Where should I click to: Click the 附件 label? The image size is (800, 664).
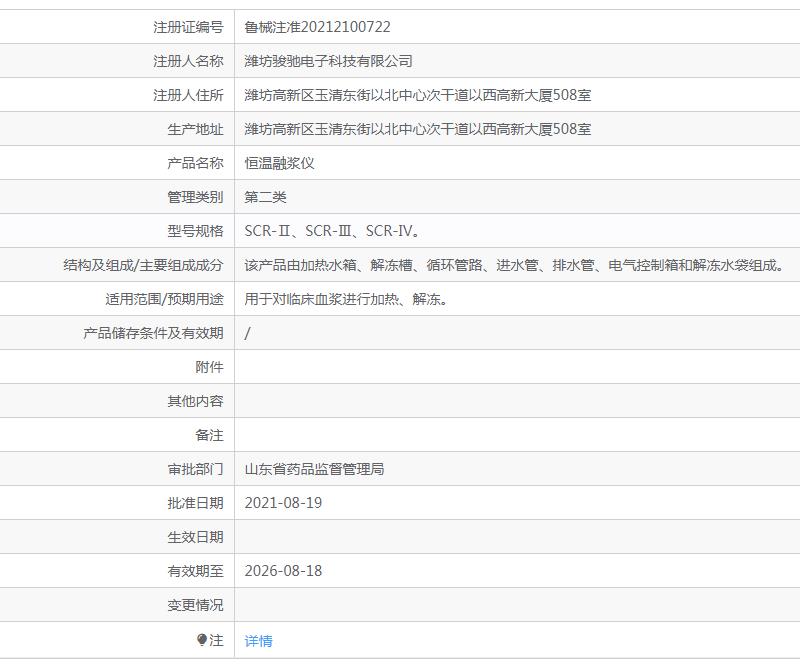[209, 367]
